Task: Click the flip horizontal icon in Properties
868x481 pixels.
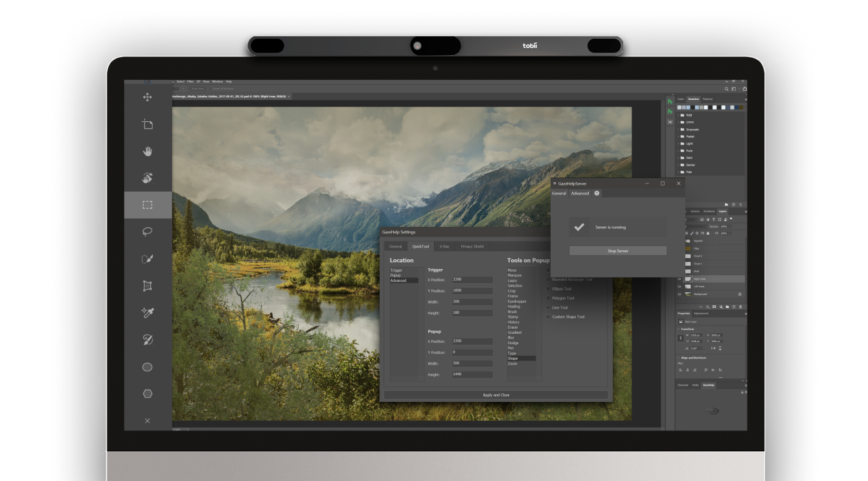Action: (713, 348)
